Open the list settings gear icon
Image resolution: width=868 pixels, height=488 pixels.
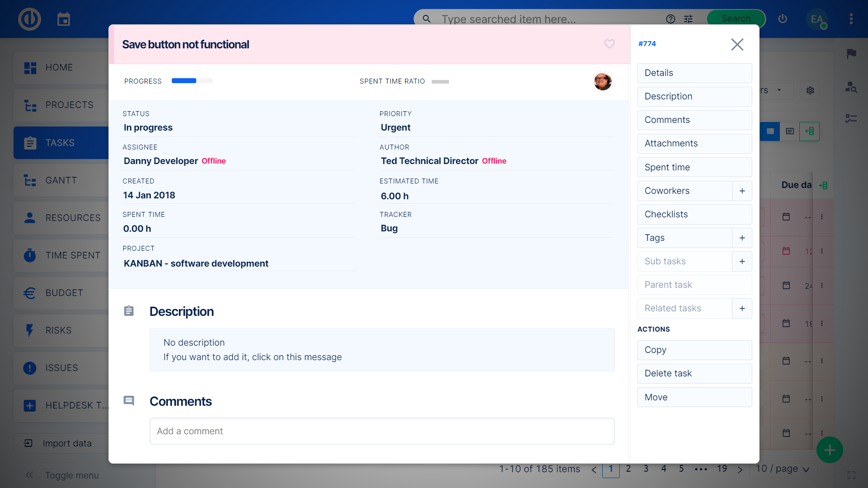[810, 90]
